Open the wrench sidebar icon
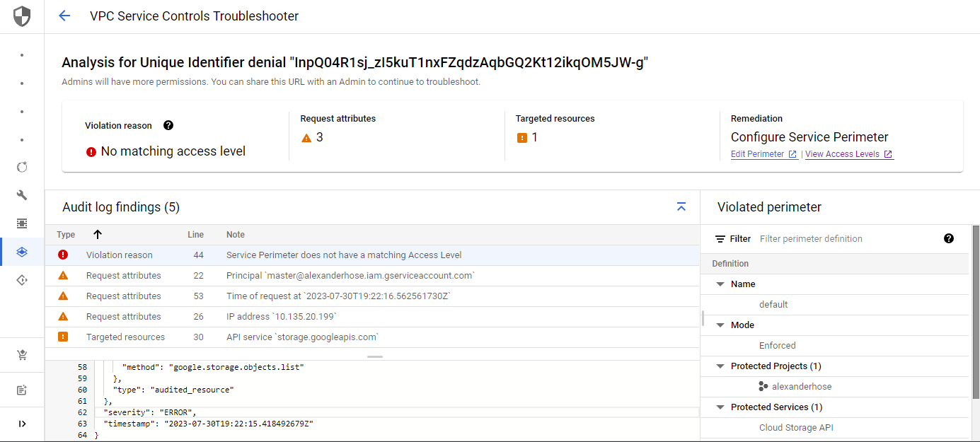The image size is (980, 442). (x=22, y=195)
